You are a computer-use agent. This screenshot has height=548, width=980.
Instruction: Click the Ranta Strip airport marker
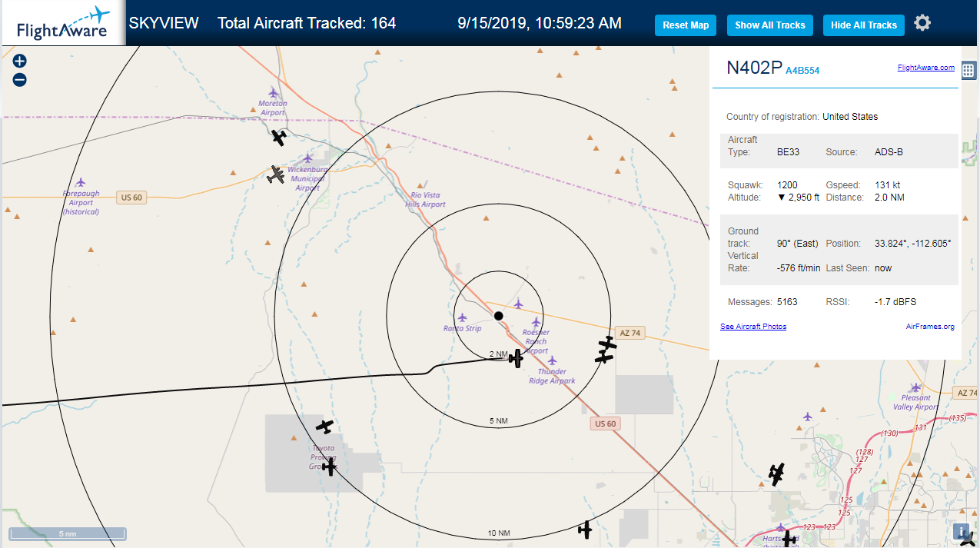[462, 317]
